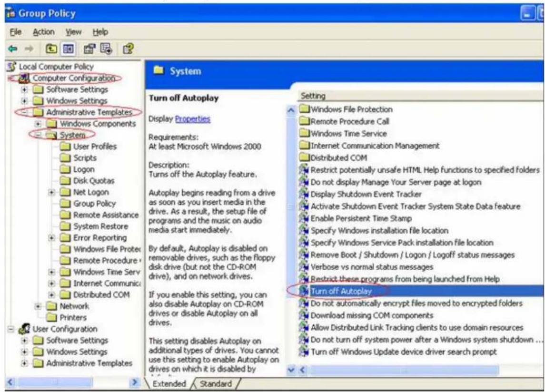Select 'Do not automatically encrypt files moved to encrypted folders'
The image size is (545, 392).
pos(417,303)
